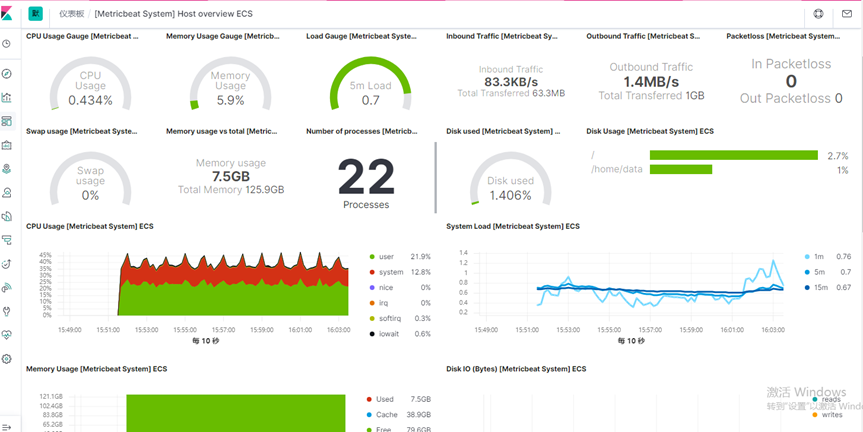Open Maps from the sidebar
Screen dimensions: 863x432
coord(7,168)
